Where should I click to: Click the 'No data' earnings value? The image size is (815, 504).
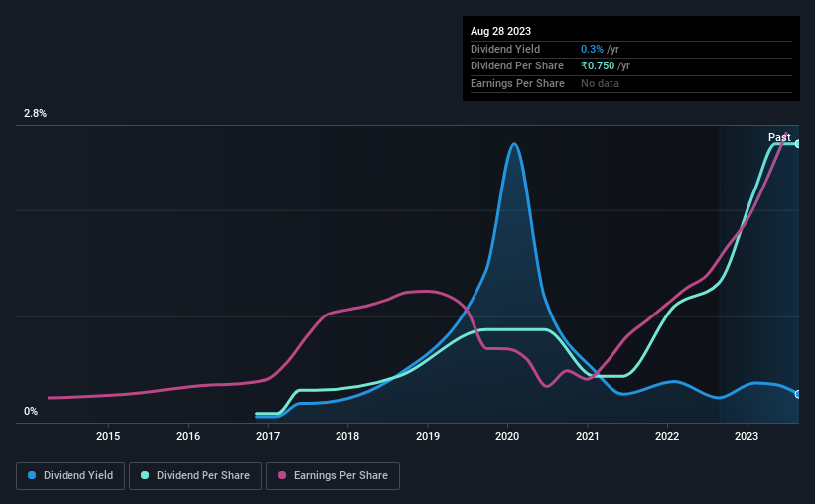(600, 83)
